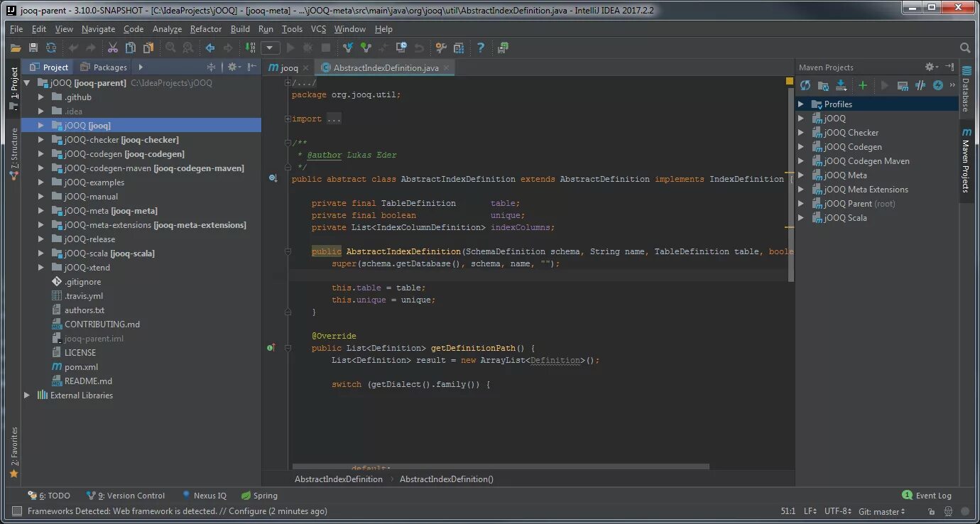Open the Database side panel
This screenshot has height=524, width=980.
click(x=966, y=88)
